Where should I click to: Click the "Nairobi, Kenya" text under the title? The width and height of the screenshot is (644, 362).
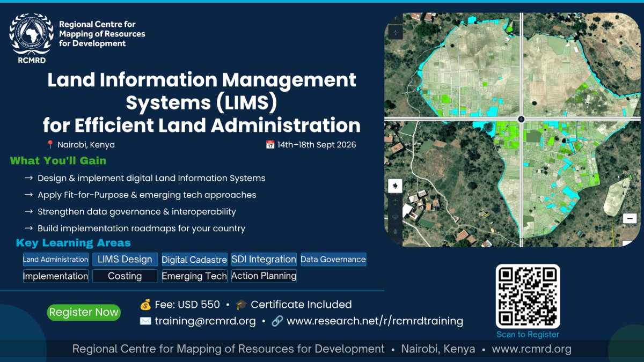[86, 145]
